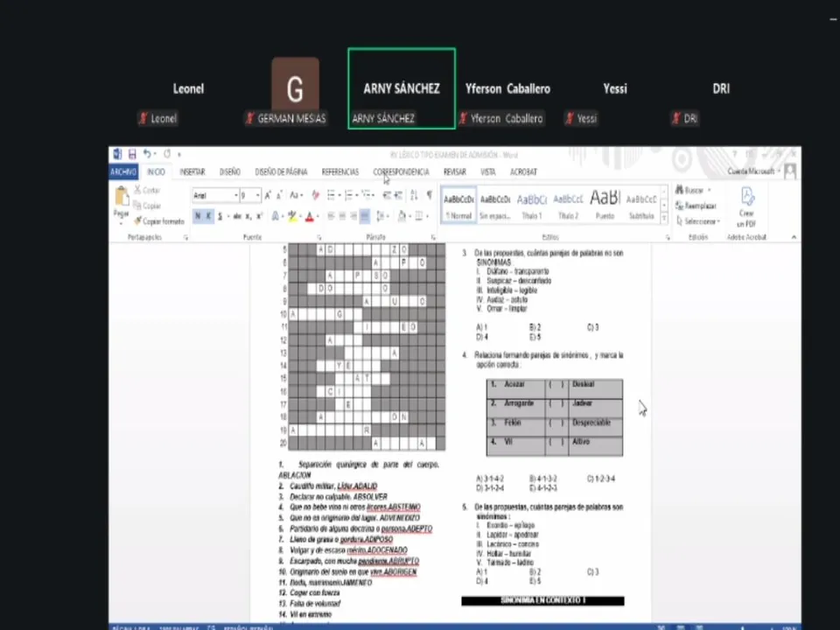Click the yellow text highlight color button
840x630 pixels.
click(291, 216)
